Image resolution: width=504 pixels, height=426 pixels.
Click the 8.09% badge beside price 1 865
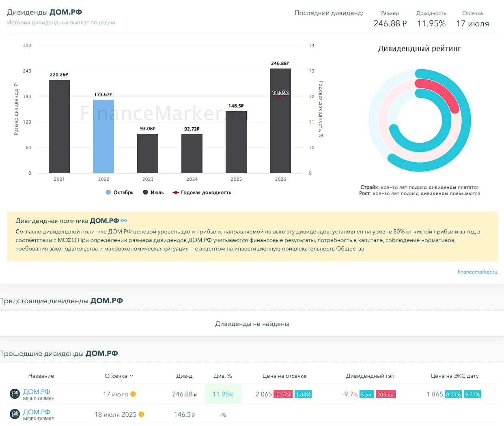(453, 394)
